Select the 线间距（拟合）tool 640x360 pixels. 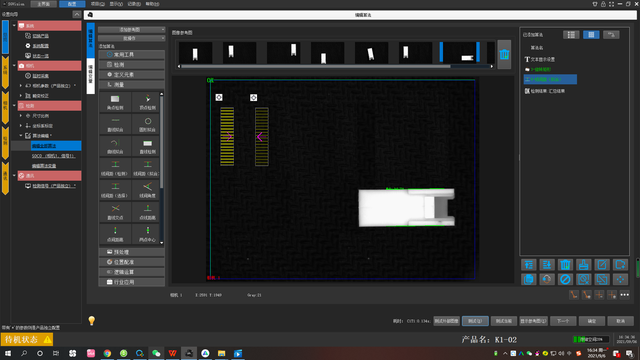(147, 168)
